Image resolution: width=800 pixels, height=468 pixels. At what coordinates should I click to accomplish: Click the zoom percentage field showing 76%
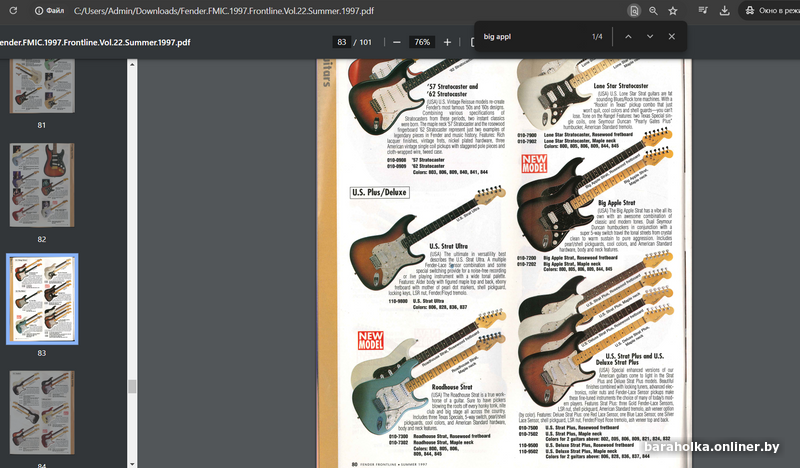[x=422, y=42]
